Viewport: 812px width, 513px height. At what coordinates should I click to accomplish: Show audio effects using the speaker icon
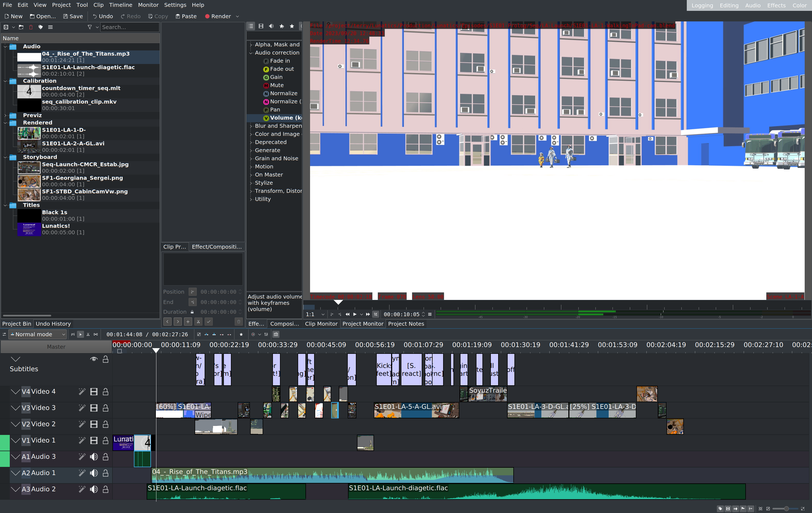click(x=271, y=26)
